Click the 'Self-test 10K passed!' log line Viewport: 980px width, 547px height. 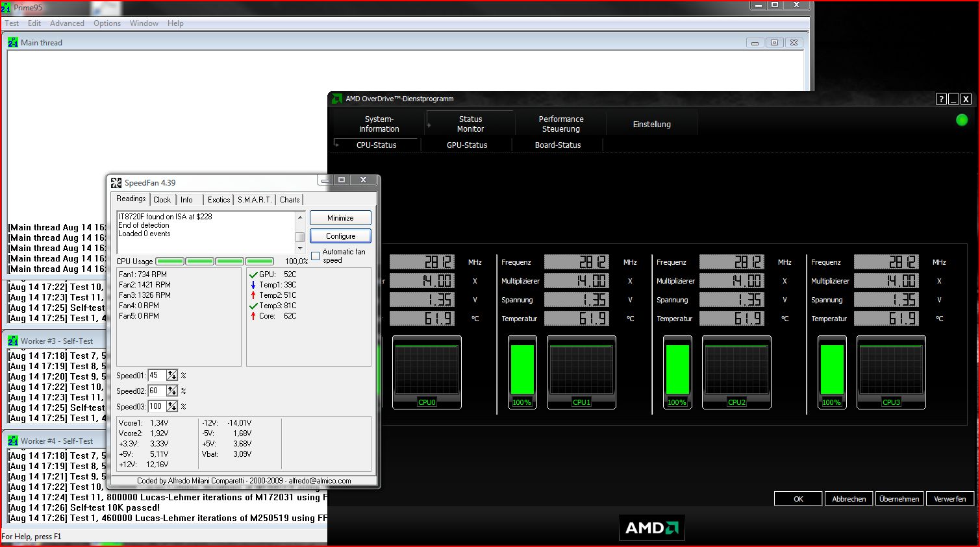[82, 508]
